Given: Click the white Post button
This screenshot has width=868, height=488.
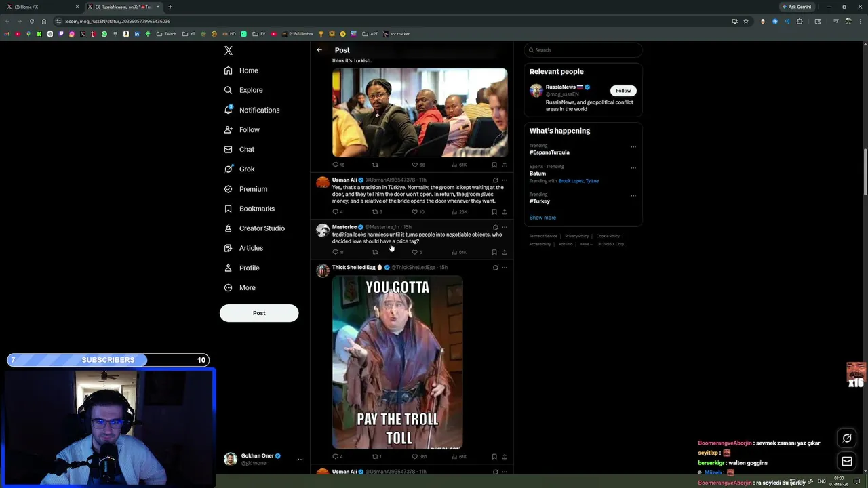Looking at the screenshot, I should 259,313.
